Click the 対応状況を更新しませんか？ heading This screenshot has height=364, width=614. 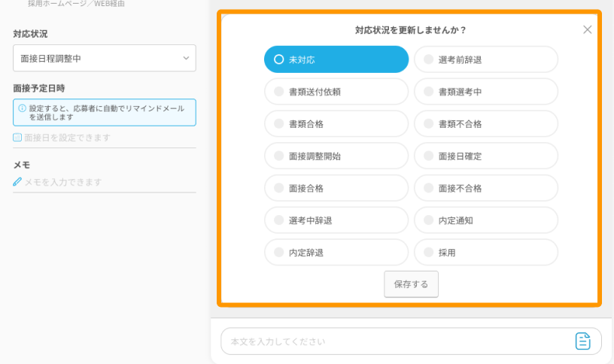pyautogui.click(x=410, y=30)
